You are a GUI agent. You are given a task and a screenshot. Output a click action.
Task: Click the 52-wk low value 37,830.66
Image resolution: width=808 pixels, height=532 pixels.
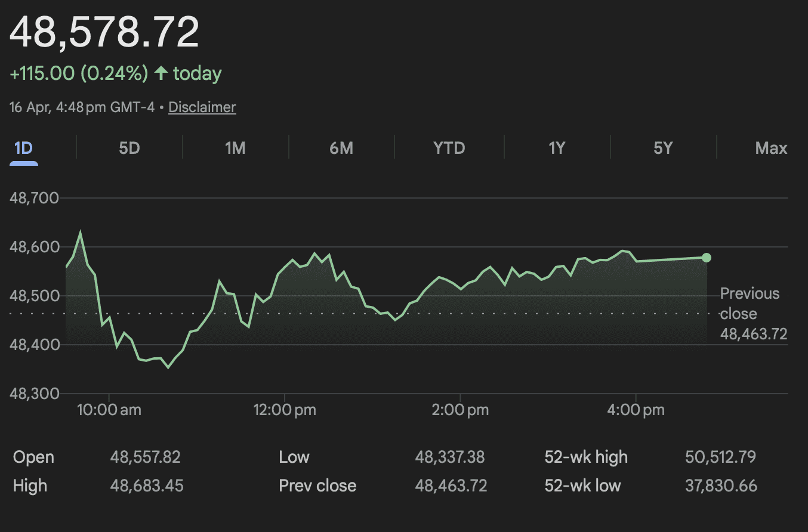[721, 486]
